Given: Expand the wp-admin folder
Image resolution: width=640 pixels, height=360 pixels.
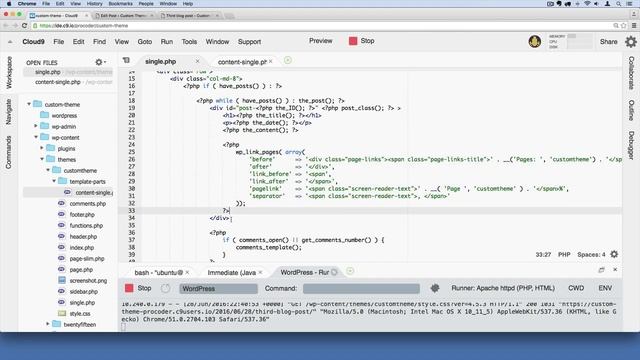Looking at the screenshot, I should 36,126.
